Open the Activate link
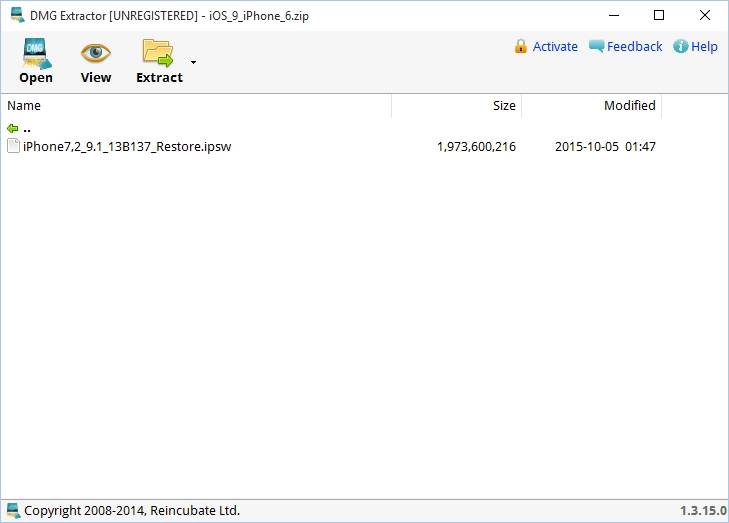Screen dimensions: 729x523 pyautogui.click(x=555, y=46)
